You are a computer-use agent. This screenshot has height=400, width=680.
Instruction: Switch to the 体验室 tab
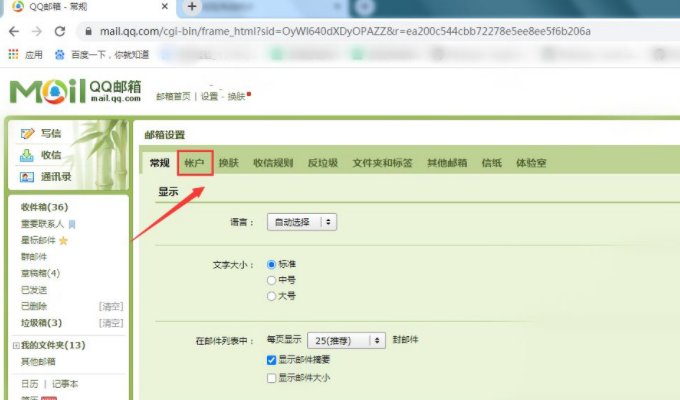point(531,163)
